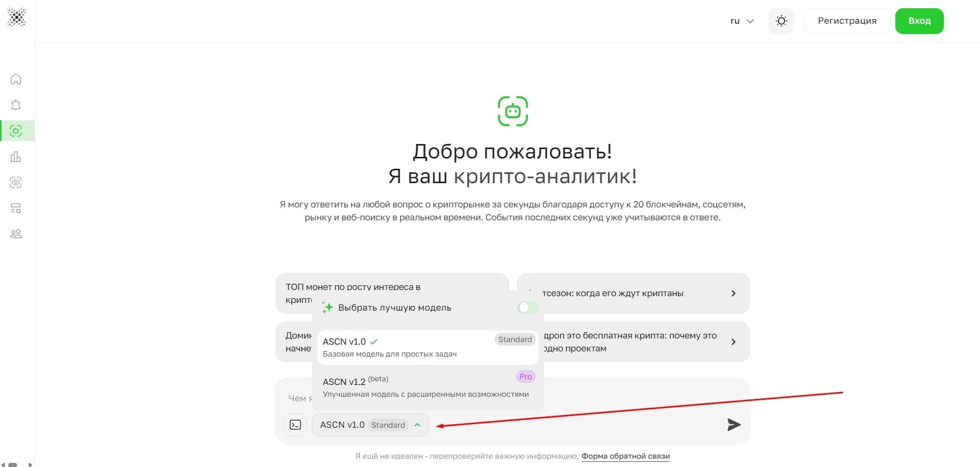
Task: Click the large green robot logo
Action: tap(512, 111)
